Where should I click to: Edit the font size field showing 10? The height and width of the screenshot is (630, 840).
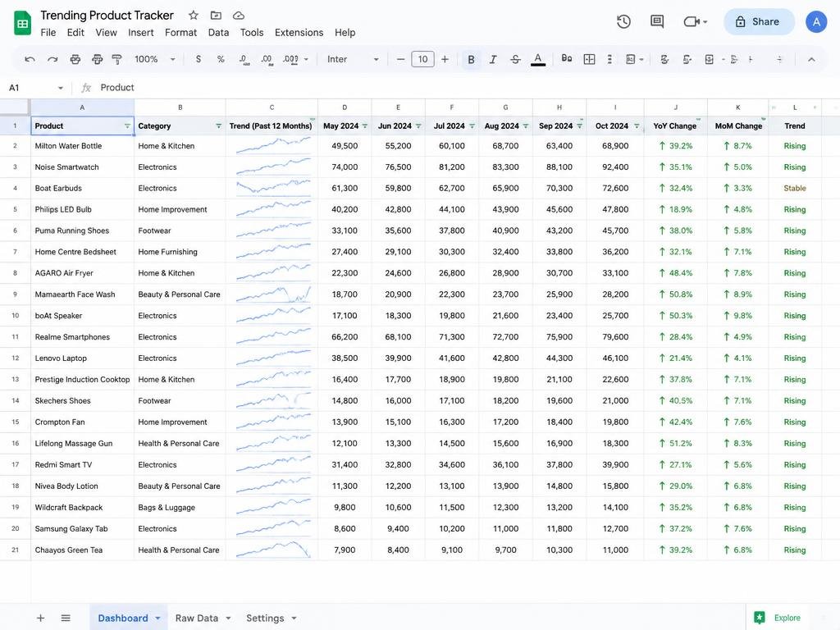pos(422,59)
